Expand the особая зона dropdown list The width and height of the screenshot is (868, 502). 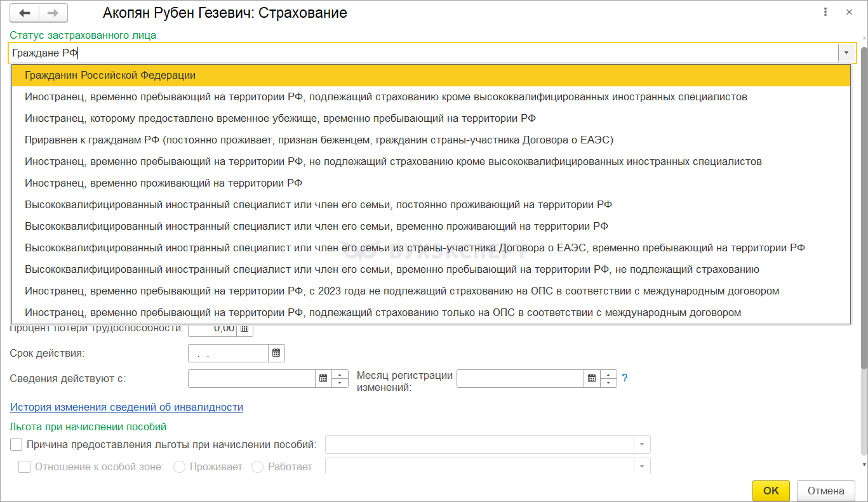(x=642, y=466)
